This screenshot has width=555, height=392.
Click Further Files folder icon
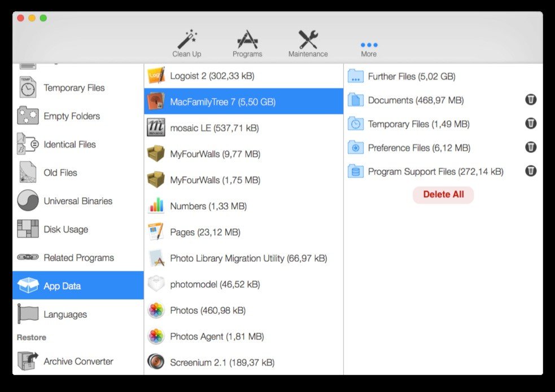[x=355, y=76]
